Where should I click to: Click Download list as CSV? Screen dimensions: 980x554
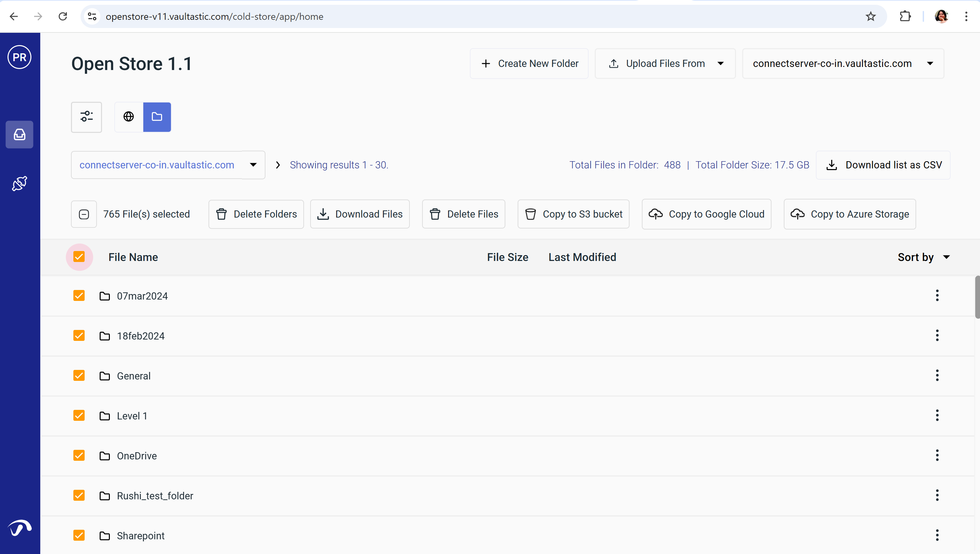coord(883,165)
